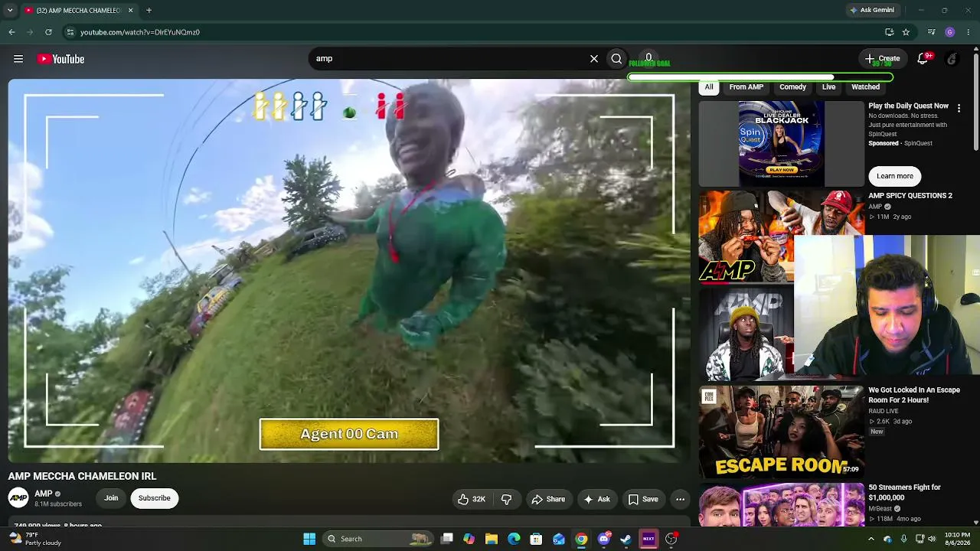Screen dimensions: 980x551
Task: Open Discord from the taskbar
Action: click(x=604, y=539)
